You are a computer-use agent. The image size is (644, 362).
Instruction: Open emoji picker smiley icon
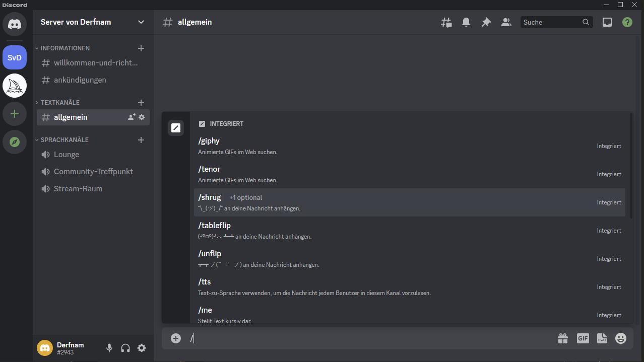621,338
